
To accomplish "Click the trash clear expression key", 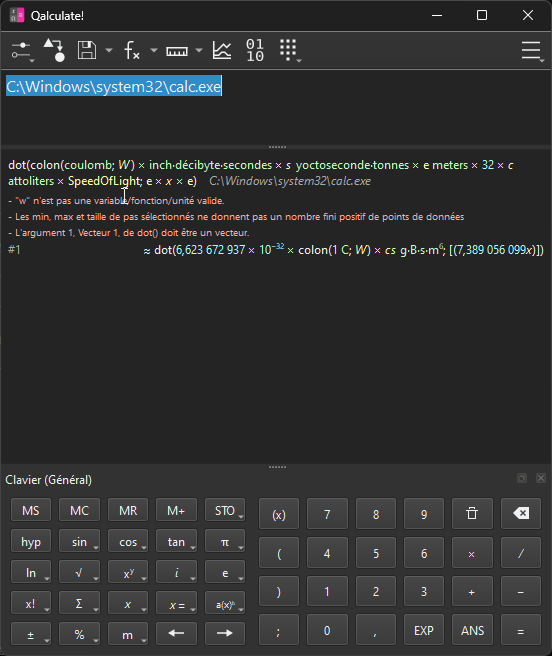I will point(472,514).
